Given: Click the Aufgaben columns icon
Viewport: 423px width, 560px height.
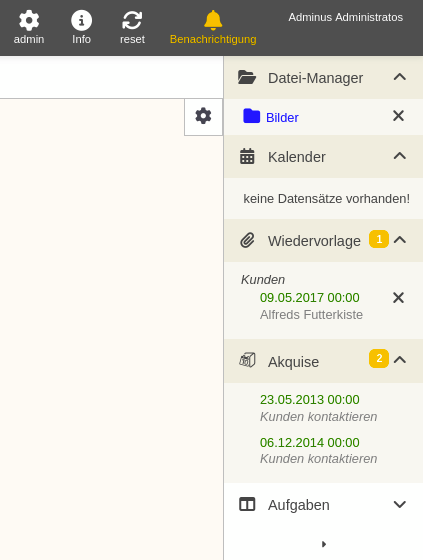Looking at the screenshot, I should click(x=247, y=504).
